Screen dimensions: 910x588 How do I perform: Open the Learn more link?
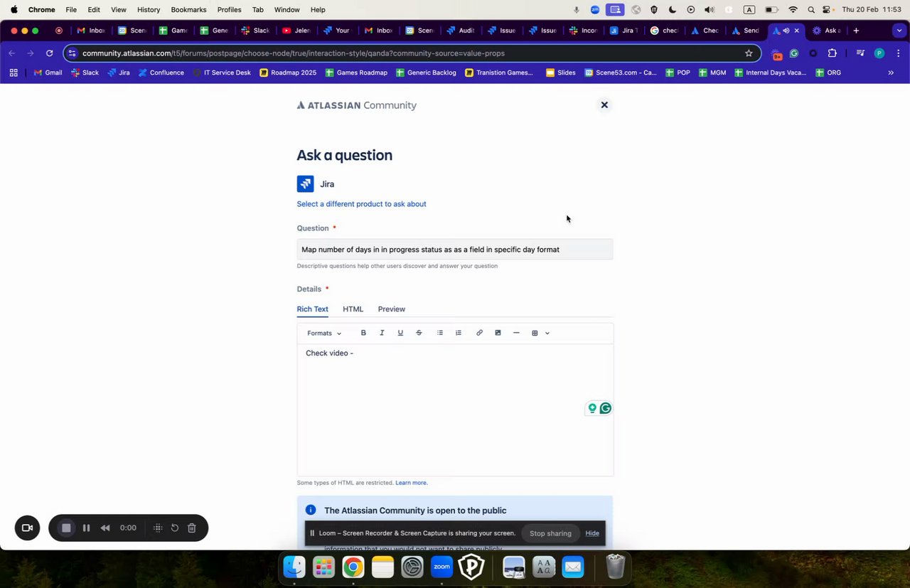[412, 483]
